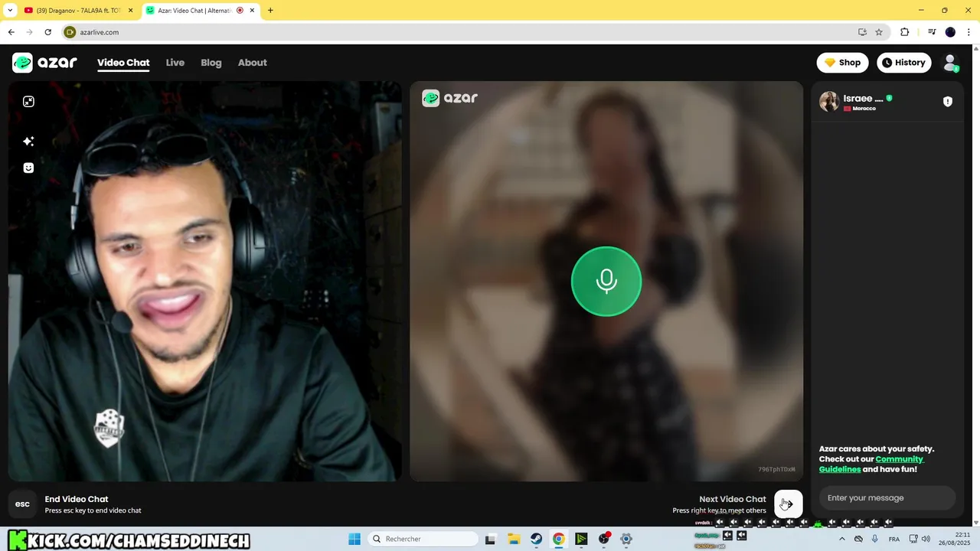The image size is (980, 551).
Task: Open Chrome from taskbar
Action: tap(559, 539)
